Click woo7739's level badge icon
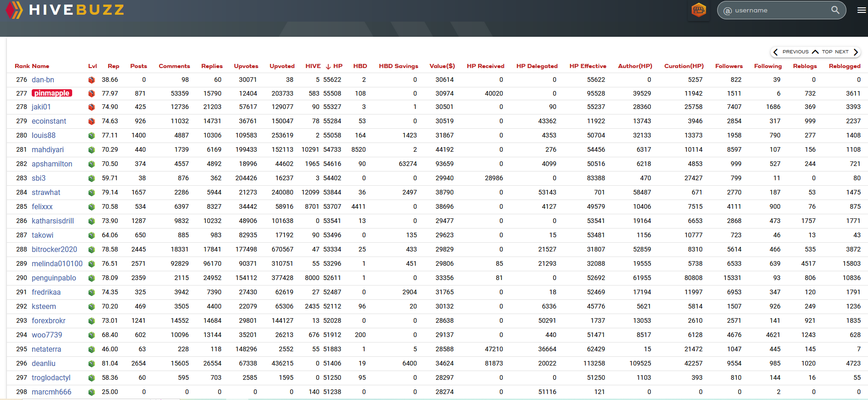 (x=91, y=335)
